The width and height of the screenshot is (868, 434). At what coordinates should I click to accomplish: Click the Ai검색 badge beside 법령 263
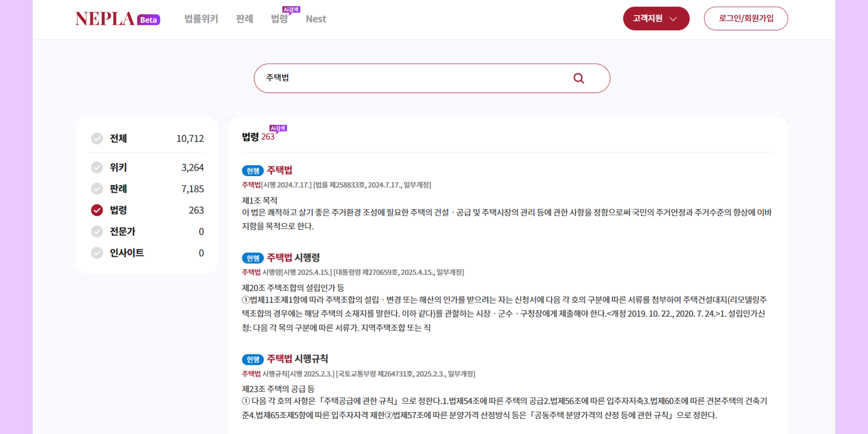pos(278,128)
